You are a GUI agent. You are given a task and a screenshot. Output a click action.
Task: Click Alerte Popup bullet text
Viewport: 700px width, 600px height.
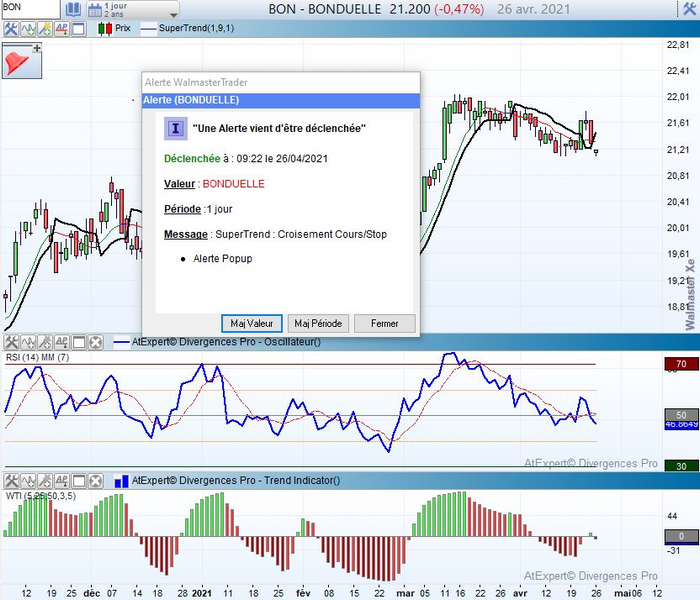[x=222, y=259]
